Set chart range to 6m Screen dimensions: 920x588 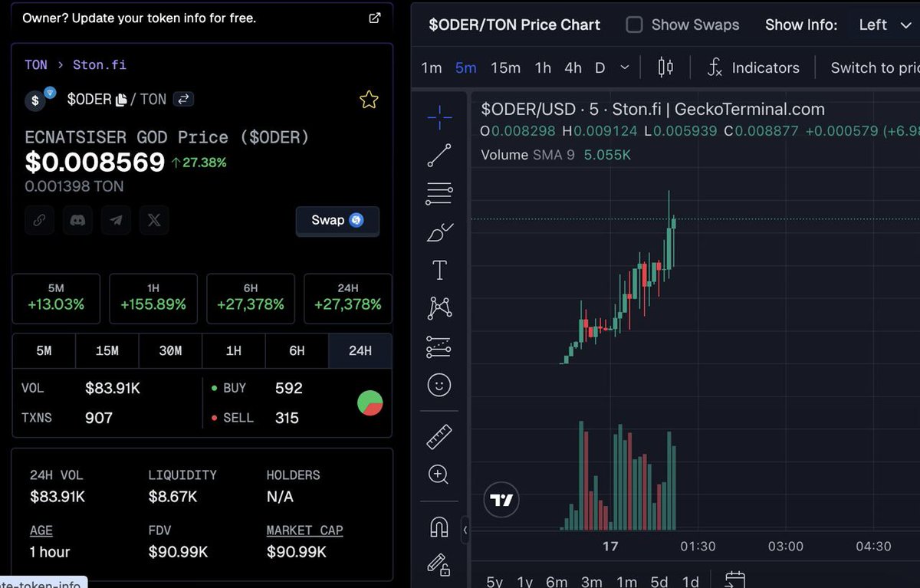557,581
